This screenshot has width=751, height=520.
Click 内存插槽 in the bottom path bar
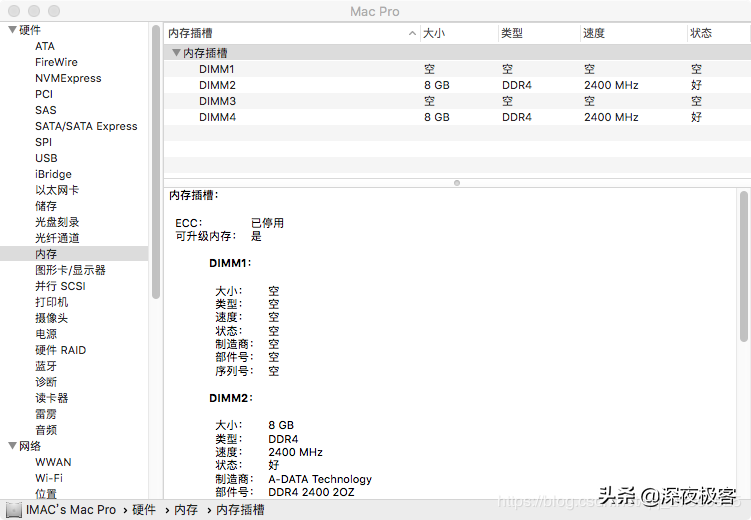[x=240, y=510]
